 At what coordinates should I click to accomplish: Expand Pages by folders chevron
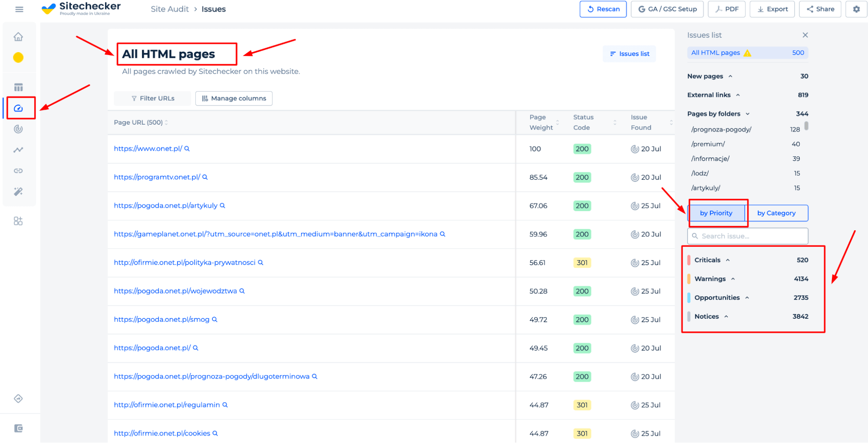pyautogui.click(x=748, y=114)
